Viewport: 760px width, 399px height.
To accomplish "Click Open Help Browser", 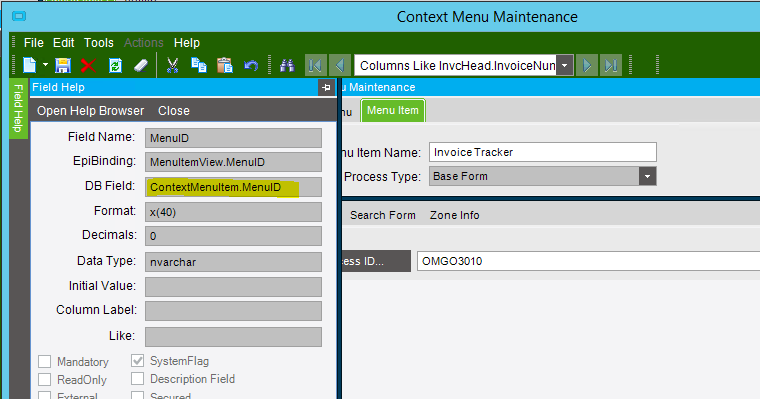I will pos(91,111).
